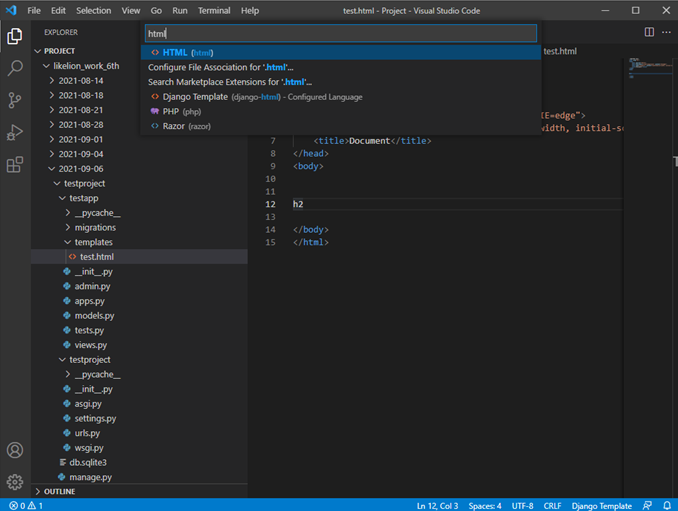Open the Accounts icon in activity bar

(15, 450)
